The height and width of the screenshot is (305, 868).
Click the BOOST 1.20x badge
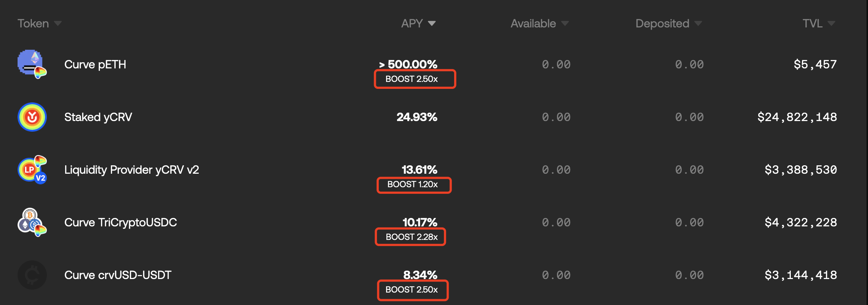tap(412, 184)
